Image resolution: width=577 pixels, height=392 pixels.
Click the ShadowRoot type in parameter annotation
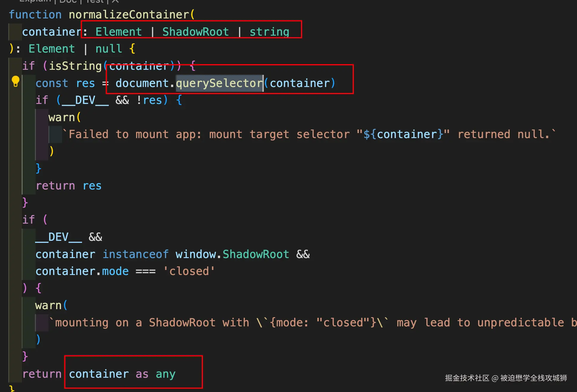(x=196, y=32)
